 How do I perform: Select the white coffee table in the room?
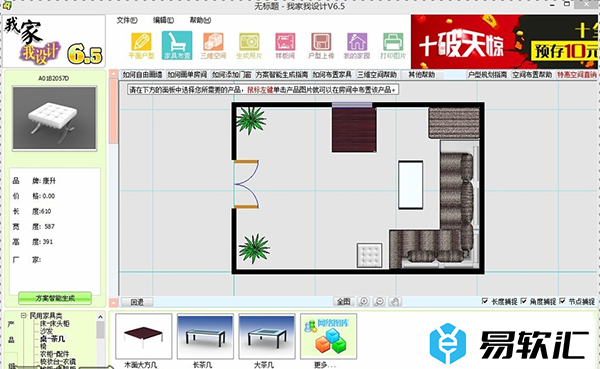pos(411,185)
